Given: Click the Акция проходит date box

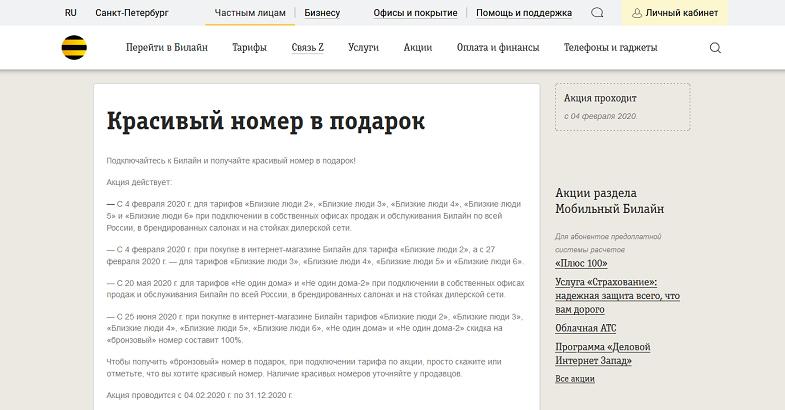Looking at the screenshot, I should point(622,107).
